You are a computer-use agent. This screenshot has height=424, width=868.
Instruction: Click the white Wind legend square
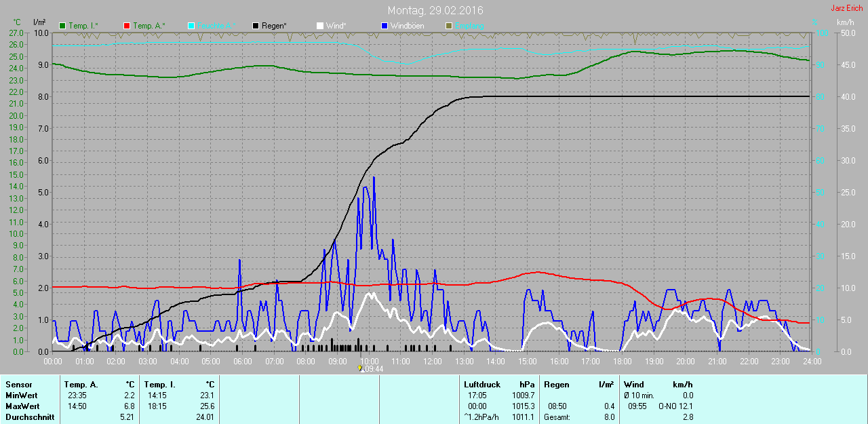pyautogui.click(x=320, y=26)
